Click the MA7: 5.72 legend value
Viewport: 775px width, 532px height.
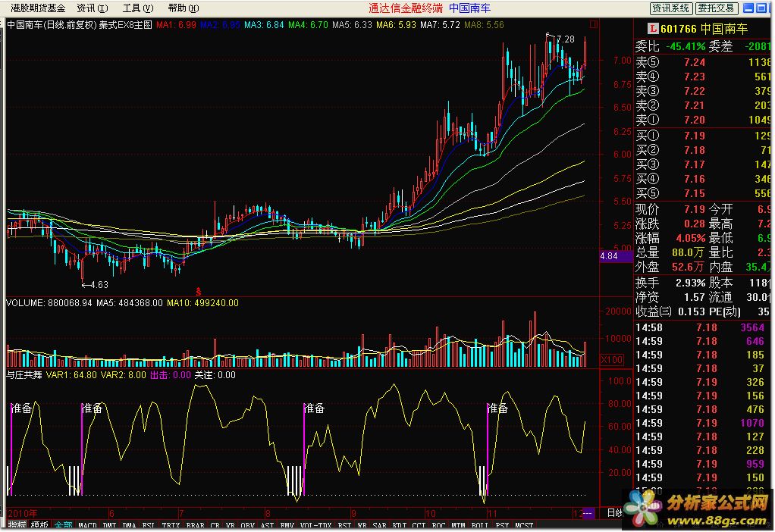click(x=440, y=25)
